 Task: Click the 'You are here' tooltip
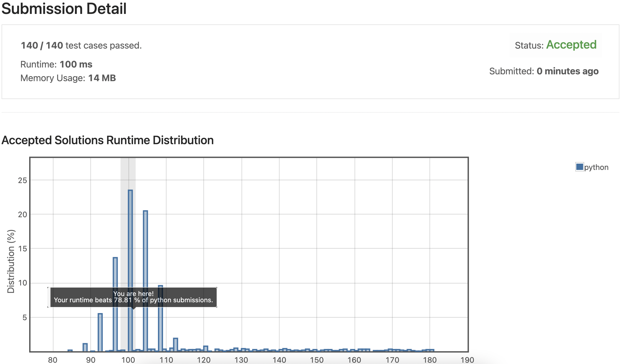pyautogui.click(x=133, y=297)
